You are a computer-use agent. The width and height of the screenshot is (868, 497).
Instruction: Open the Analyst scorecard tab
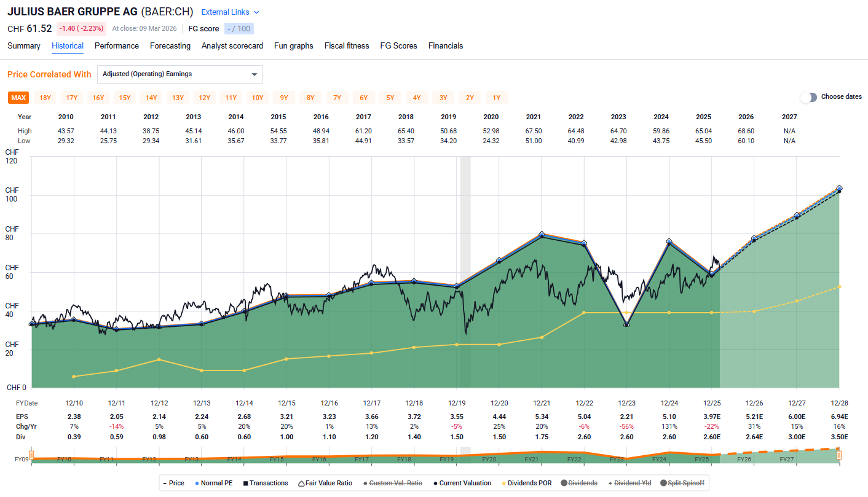coord(232,46)
